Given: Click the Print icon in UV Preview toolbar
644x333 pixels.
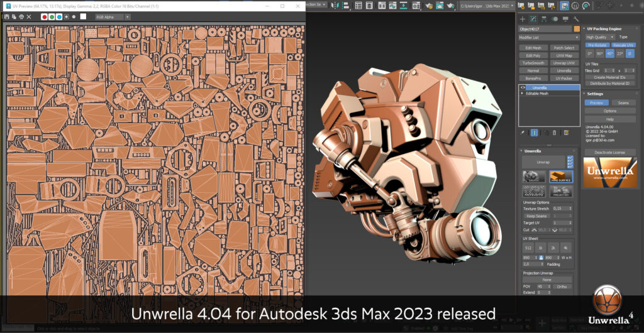Looking at the screenshot, I should (x=21, y=17).
